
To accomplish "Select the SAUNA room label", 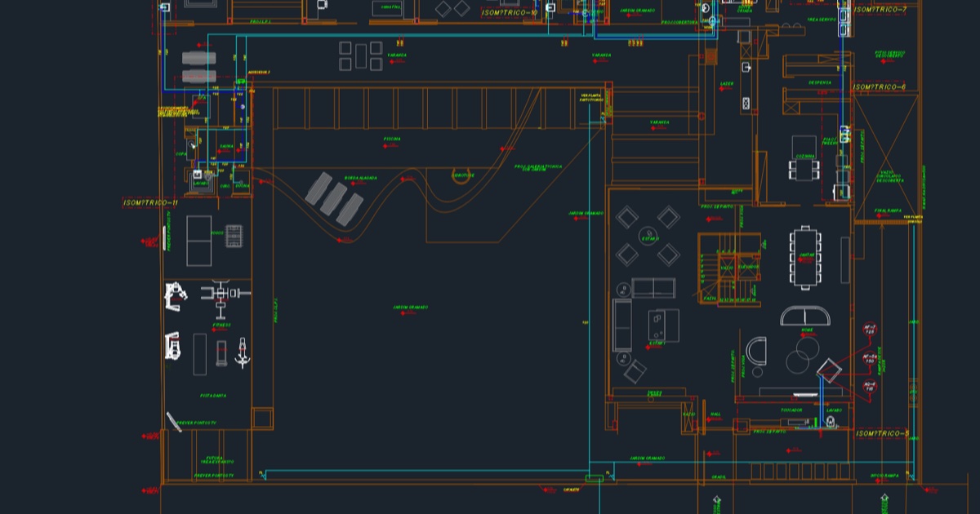I will (x=226, y=147).
